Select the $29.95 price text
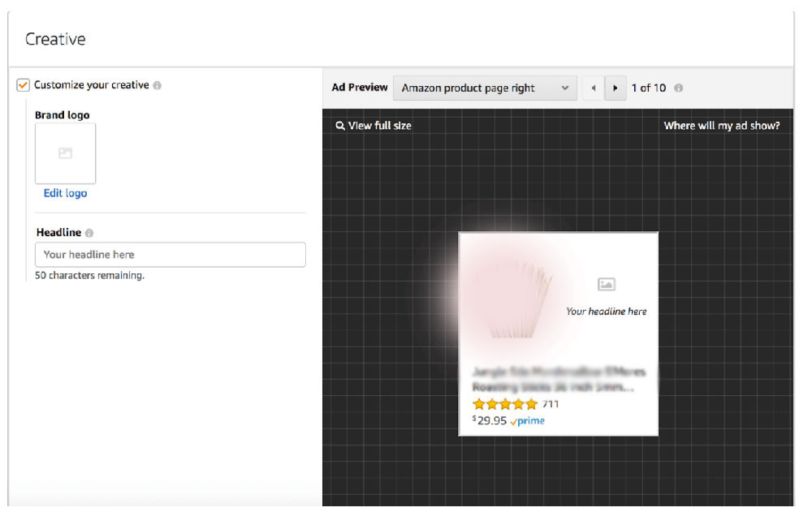812x516 pixels. (x=490, y=420)
